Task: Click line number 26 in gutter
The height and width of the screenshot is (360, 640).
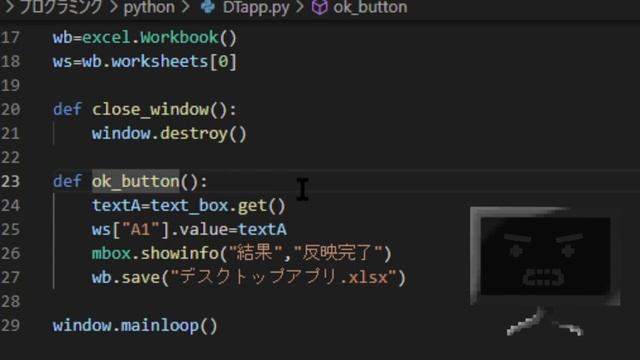Action: click(x=10, y=253)
